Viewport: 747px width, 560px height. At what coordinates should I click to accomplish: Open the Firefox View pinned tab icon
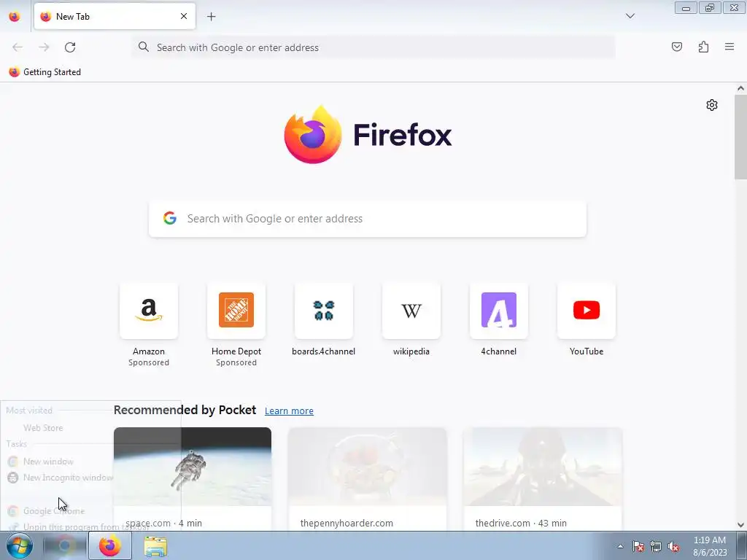tap(15, 16)
